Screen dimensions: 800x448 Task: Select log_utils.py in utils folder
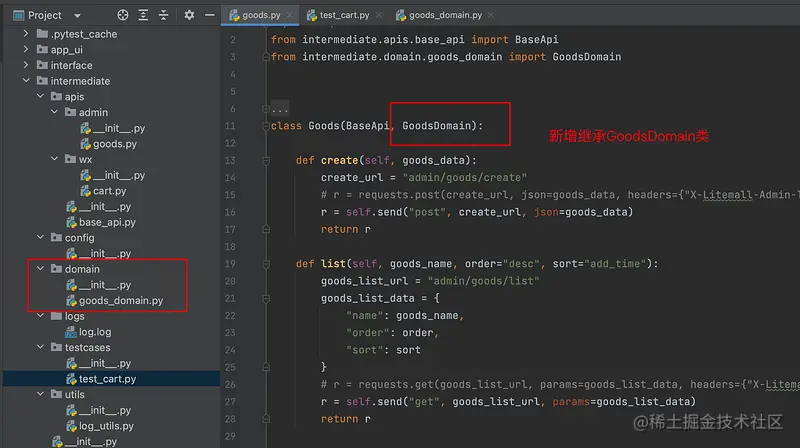click(x=106, y=426)
